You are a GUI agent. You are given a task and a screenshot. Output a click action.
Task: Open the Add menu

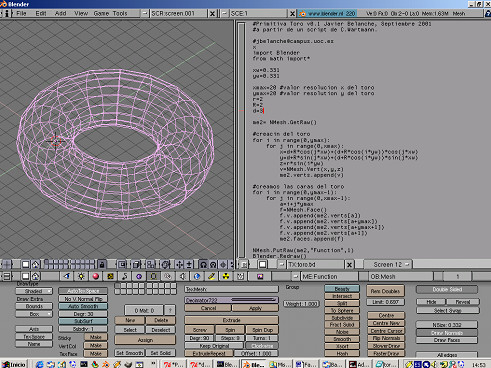60,13
